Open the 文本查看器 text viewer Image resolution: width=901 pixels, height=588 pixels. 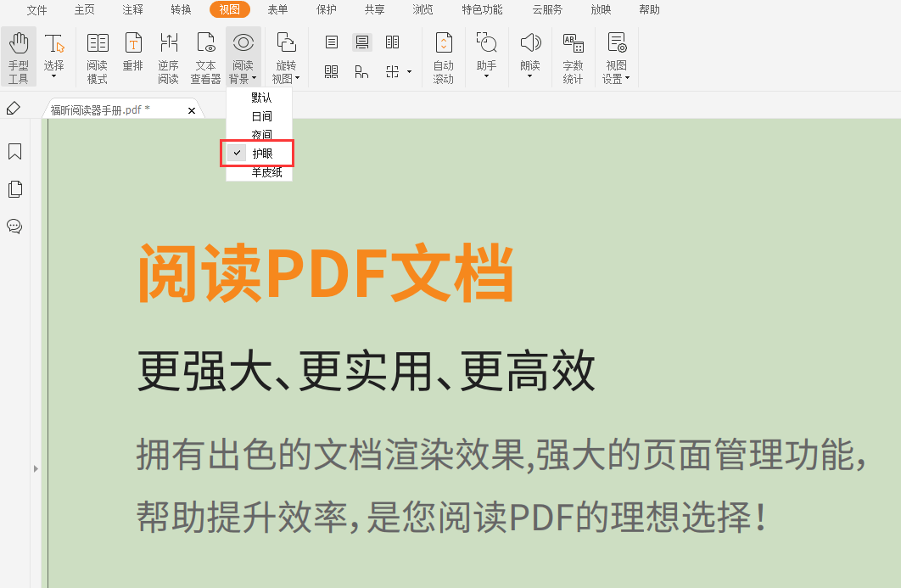205,55
